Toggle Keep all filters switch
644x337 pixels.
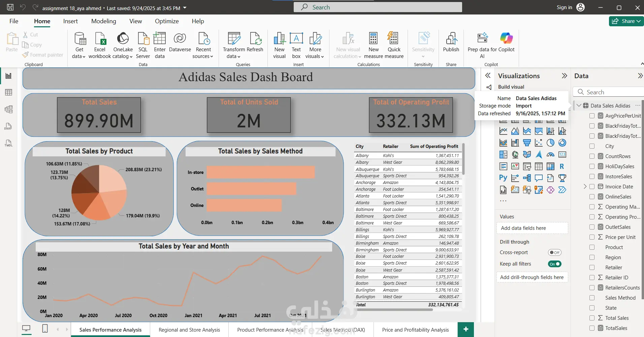click(554, 264)
